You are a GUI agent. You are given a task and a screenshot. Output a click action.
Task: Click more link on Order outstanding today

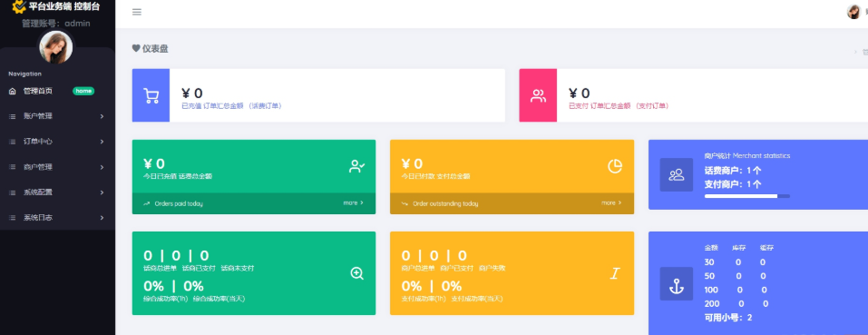(x=611, y=203)
